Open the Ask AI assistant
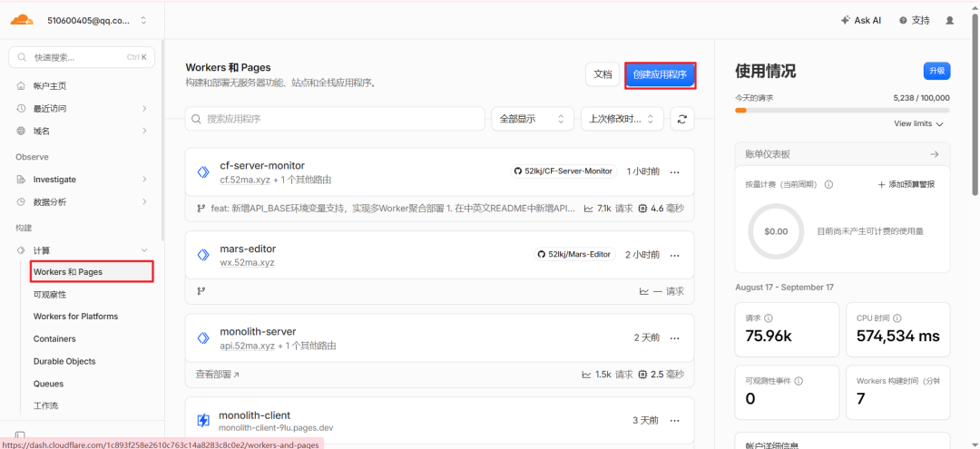 pyautogui.click(x=861, y=20)
